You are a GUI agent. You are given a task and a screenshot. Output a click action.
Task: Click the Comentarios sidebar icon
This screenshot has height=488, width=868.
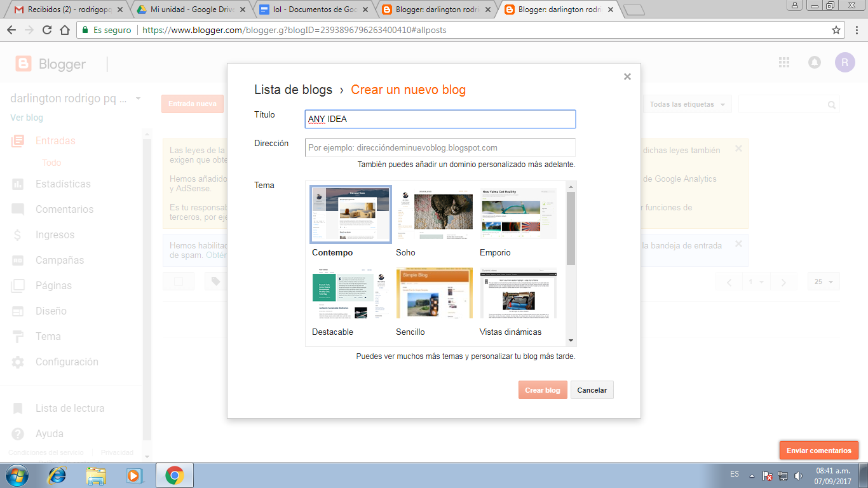coord(18,209)
